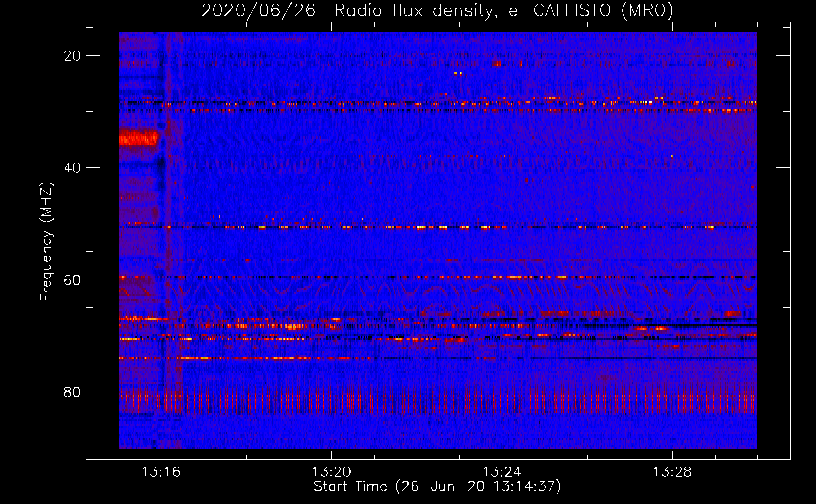The height and width of the screenshot is (504, 816).
Task: Click the 13:28 time tick label
Action: [x=672, y=472]
